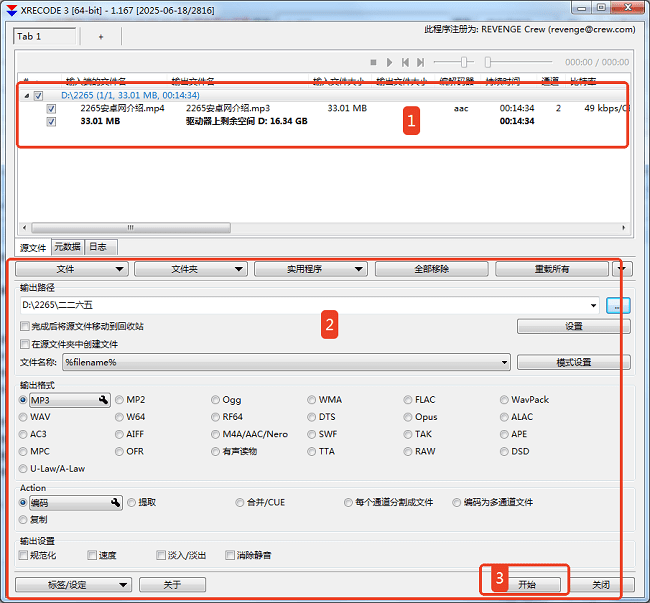Viewport: 650px width, 603px height.
Task: Select the 合并/CUE action
Action: tap(240, 502)
